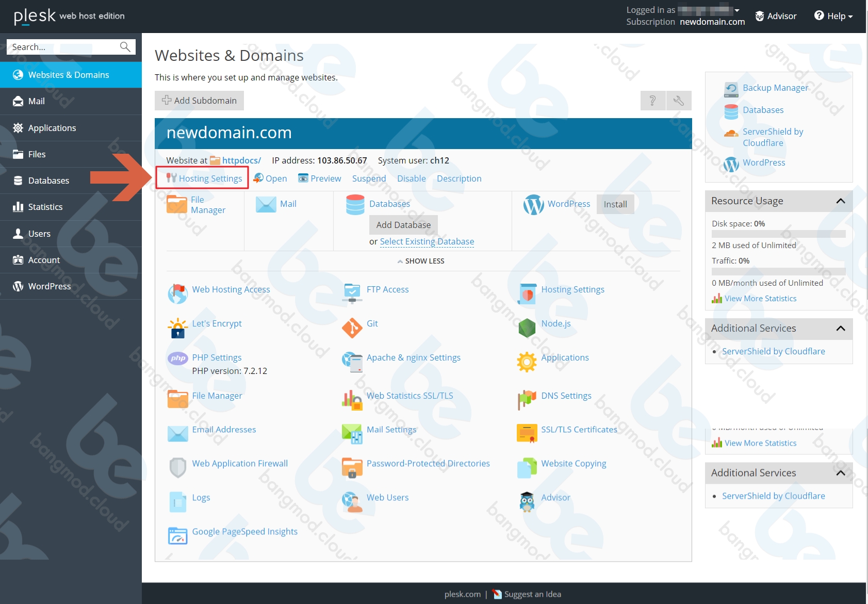Click Web Application Firewall shield icon
Screen dimensions: 868x604
177,468
